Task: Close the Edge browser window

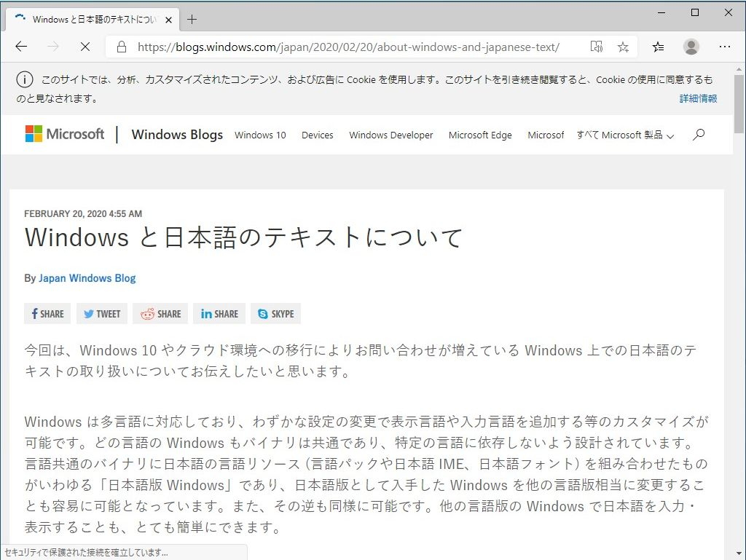Action: click(728, 13)
